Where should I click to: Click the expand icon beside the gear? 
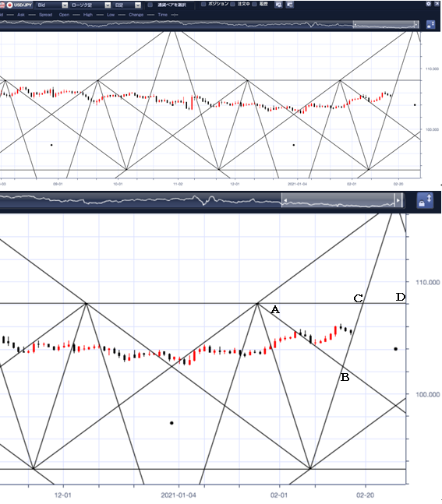click(x=437, y=4)
